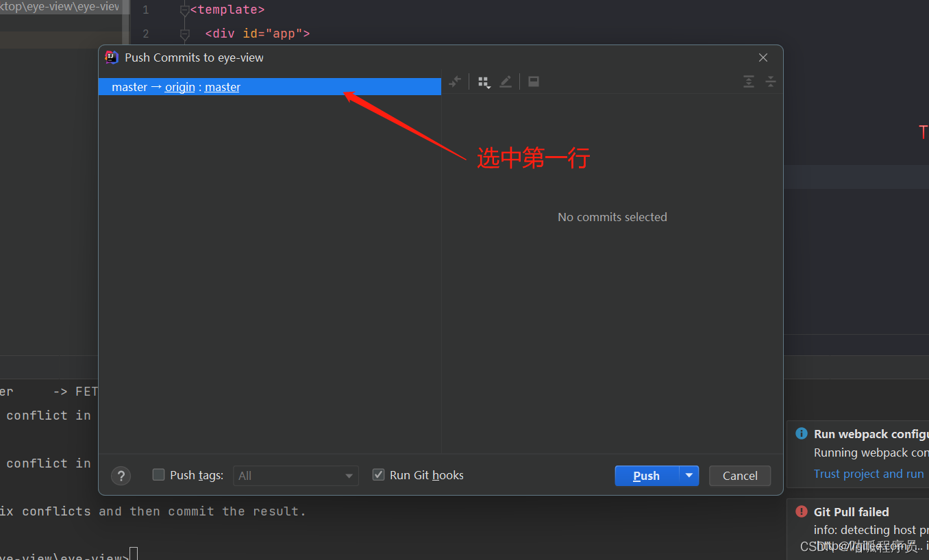Click the Expand All icon
Screen dimensions: 929x560
(x=749, y=81)
